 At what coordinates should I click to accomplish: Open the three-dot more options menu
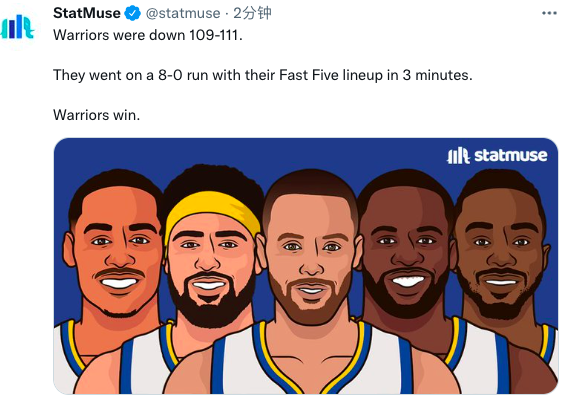549,13
